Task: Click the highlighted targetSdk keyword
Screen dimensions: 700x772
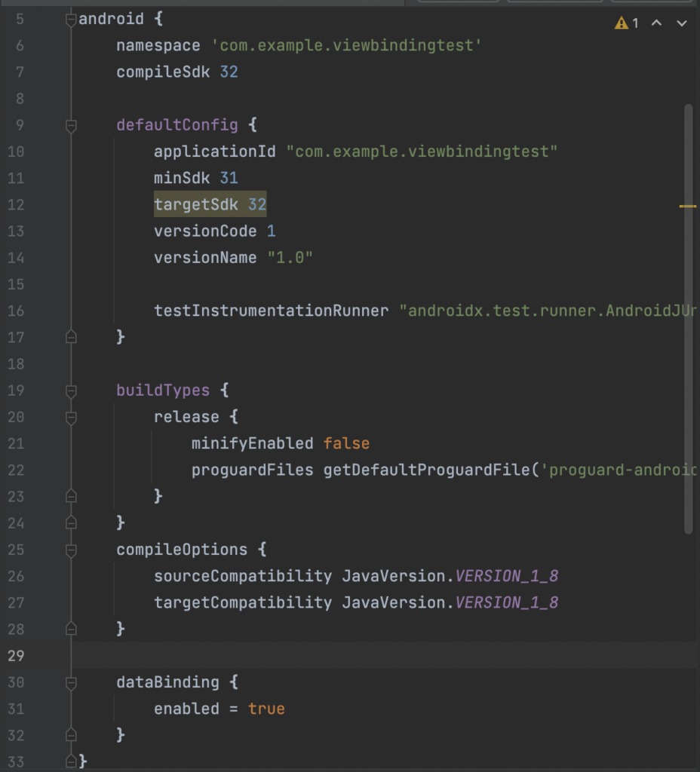Action: (195, 205)
